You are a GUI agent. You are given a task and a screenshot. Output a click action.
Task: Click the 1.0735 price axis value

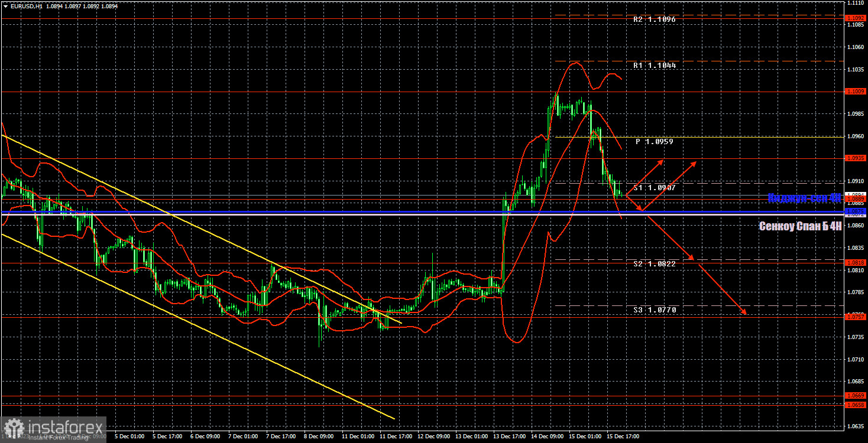click(856, 337)
